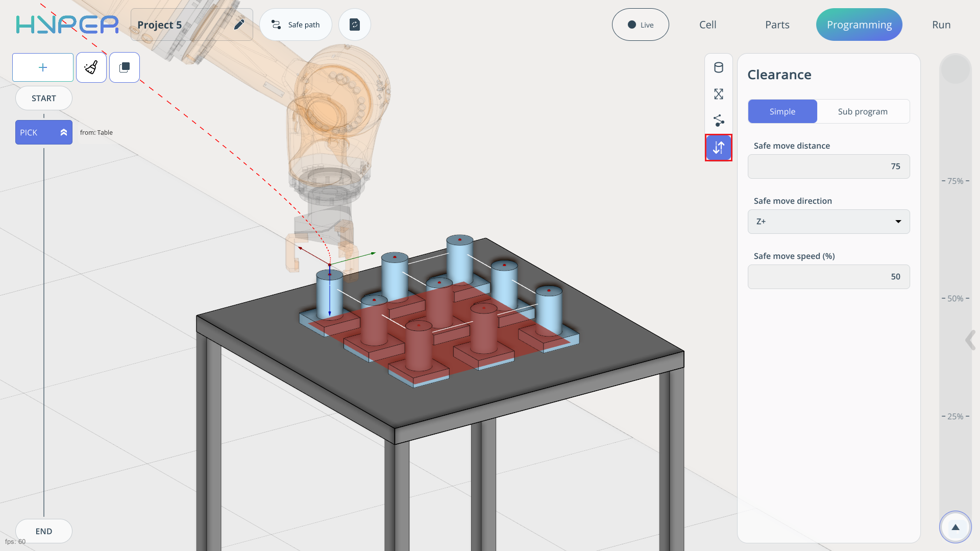Click the broom clear program icon
Screen dimensions: 980x551
tap(91, 67)
